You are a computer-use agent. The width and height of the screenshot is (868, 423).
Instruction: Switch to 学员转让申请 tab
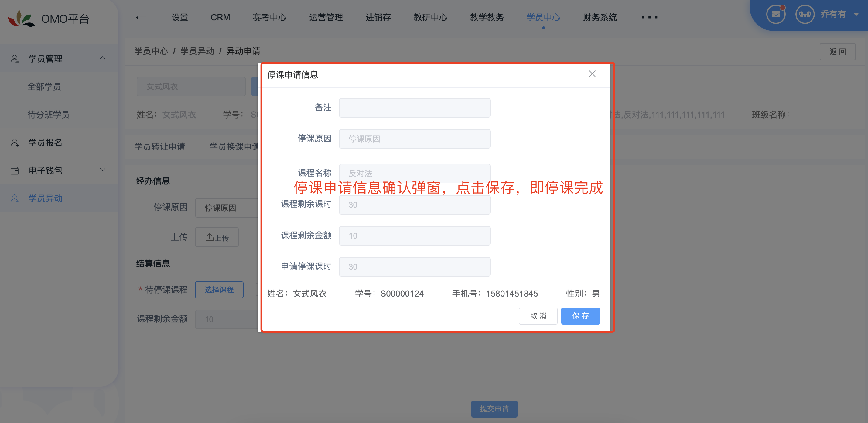click(160, 146)
